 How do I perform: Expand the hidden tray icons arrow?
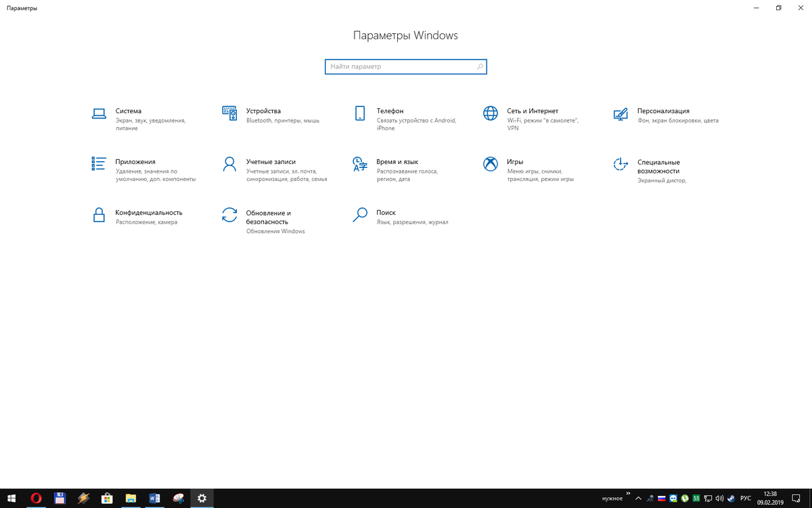point(638,499)
